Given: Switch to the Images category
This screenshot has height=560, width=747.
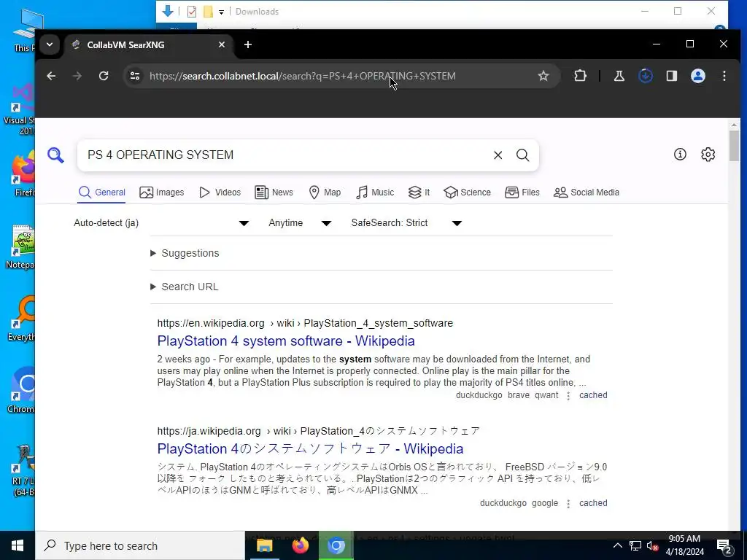Looking at the screenshot, I should [x=161, y=192].
